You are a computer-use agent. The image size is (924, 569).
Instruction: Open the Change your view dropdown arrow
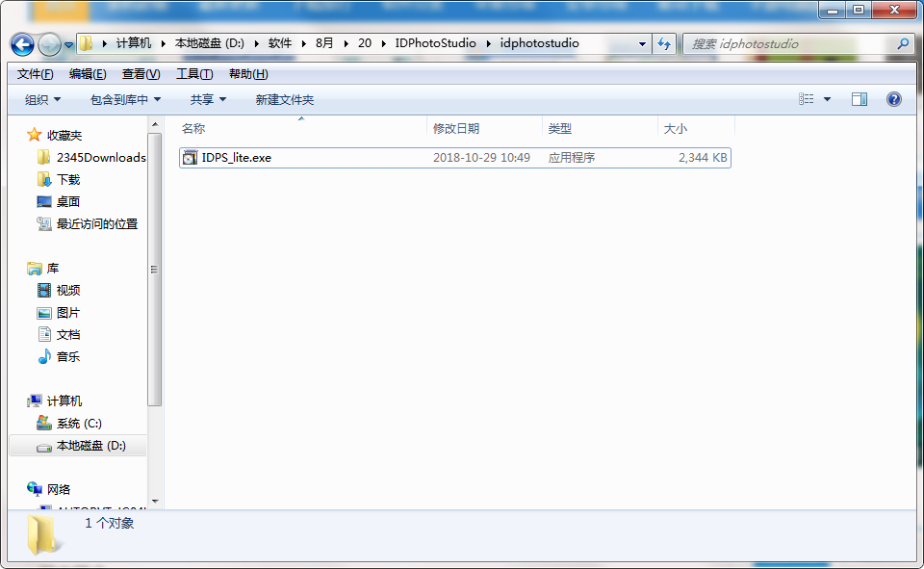(x=826, y=98)
